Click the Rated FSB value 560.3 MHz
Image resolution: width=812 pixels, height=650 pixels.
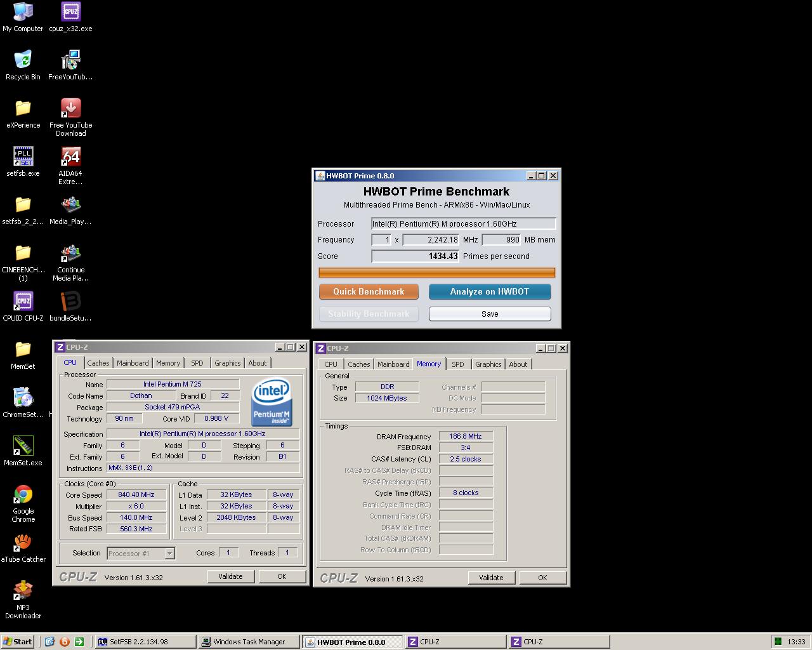pos(136,529)
